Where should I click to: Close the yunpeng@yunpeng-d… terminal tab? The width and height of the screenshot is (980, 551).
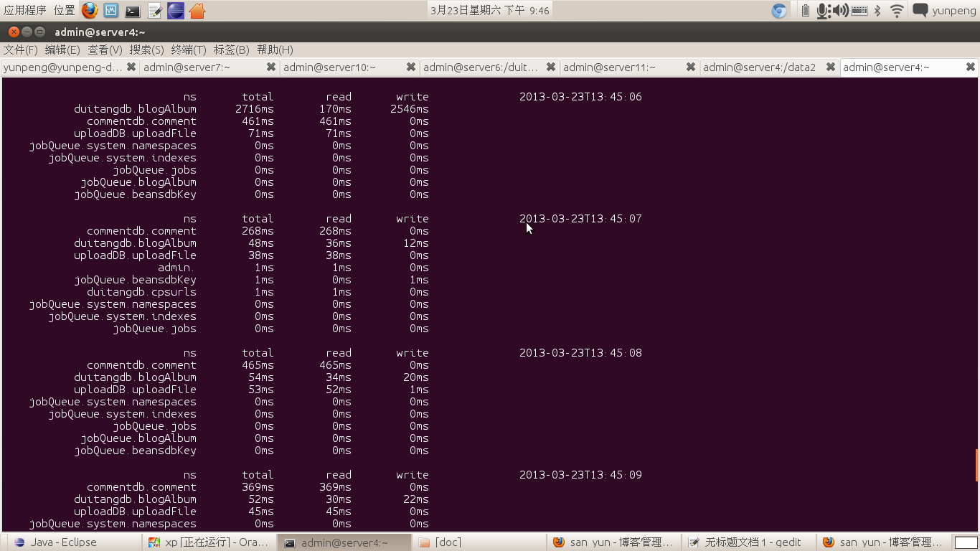(x=131, y=67)
